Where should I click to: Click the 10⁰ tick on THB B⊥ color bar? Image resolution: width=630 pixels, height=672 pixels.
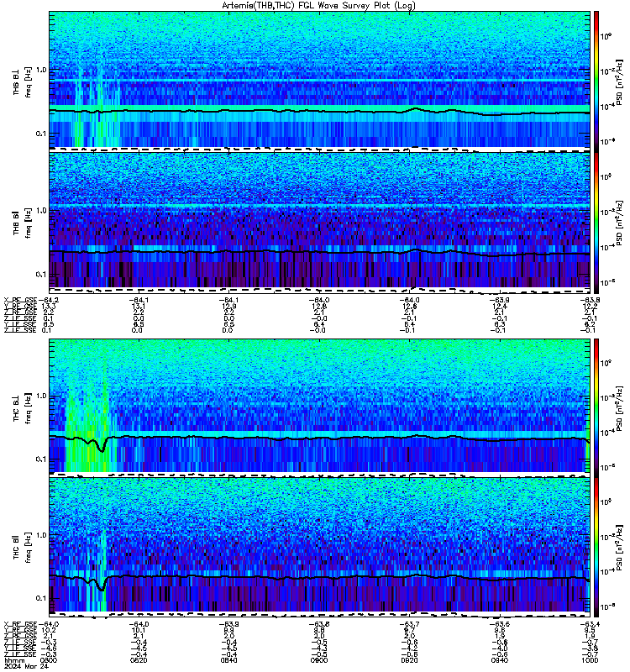click(606, 37)
